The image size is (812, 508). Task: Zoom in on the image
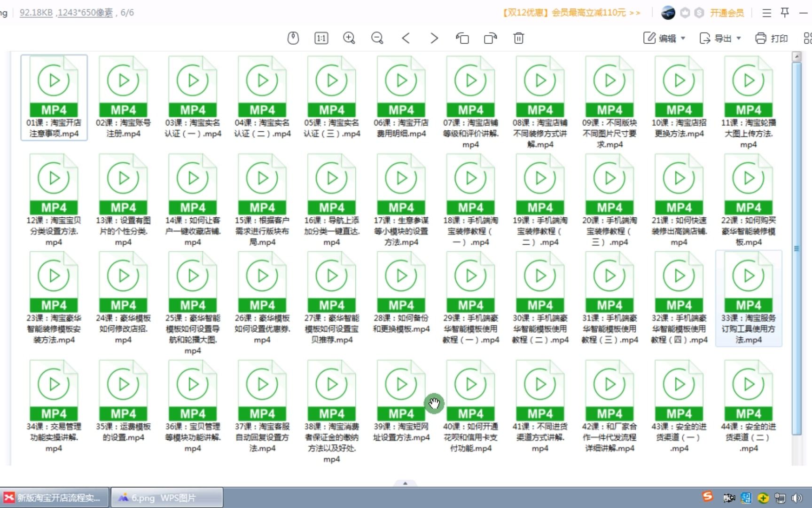[349, 38]
